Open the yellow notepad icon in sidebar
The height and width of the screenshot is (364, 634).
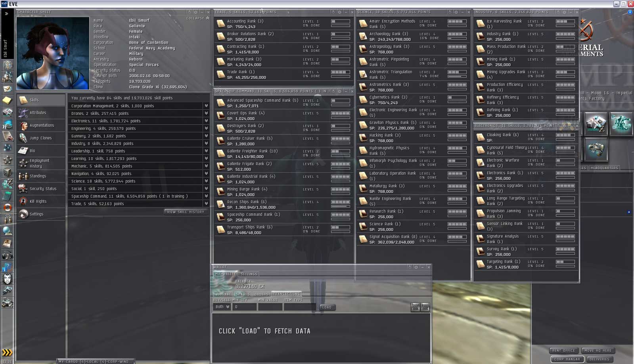point(8,101)
